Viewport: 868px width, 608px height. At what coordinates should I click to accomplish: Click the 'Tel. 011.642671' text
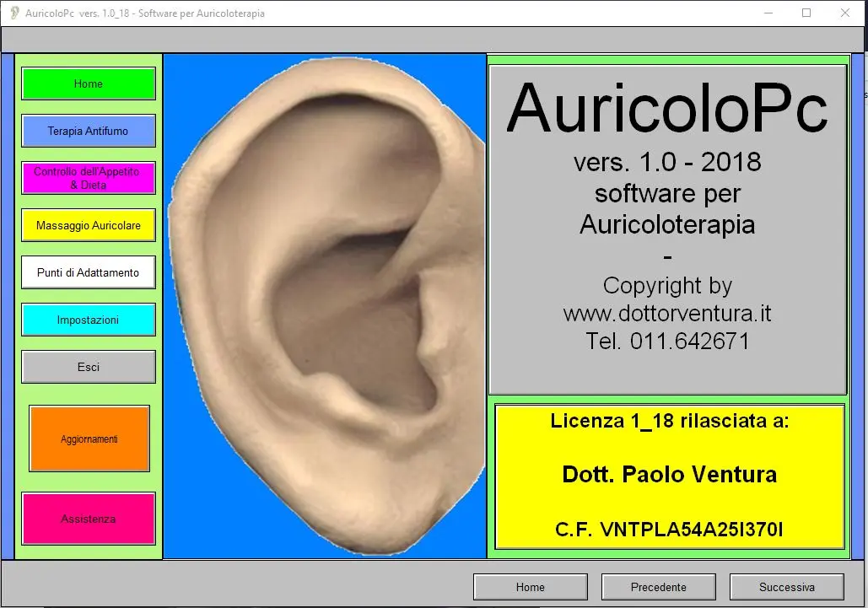point(667,341)
